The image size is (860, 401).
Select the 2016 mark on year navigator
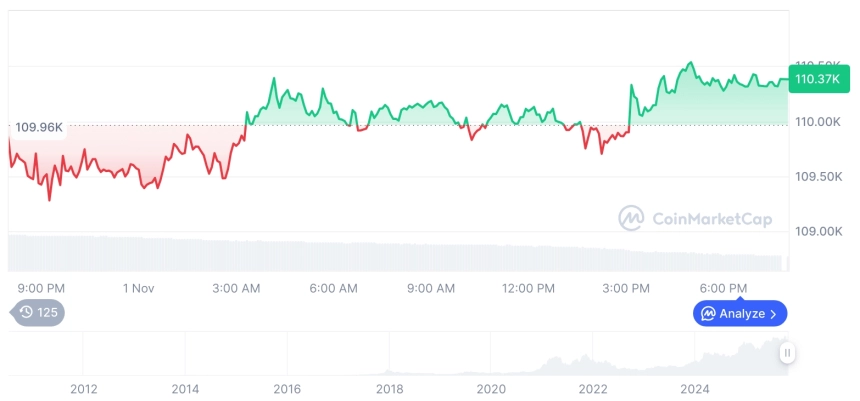[287, 388]
